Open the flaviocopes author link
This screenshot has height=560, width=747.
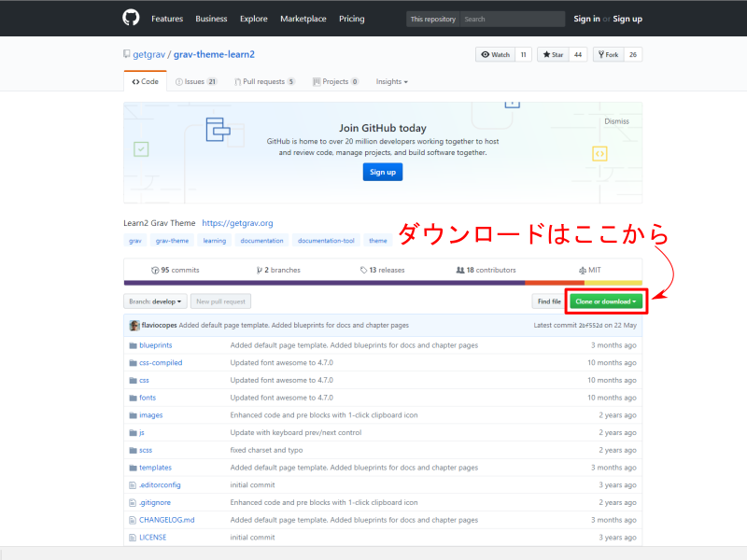(159, 325)
